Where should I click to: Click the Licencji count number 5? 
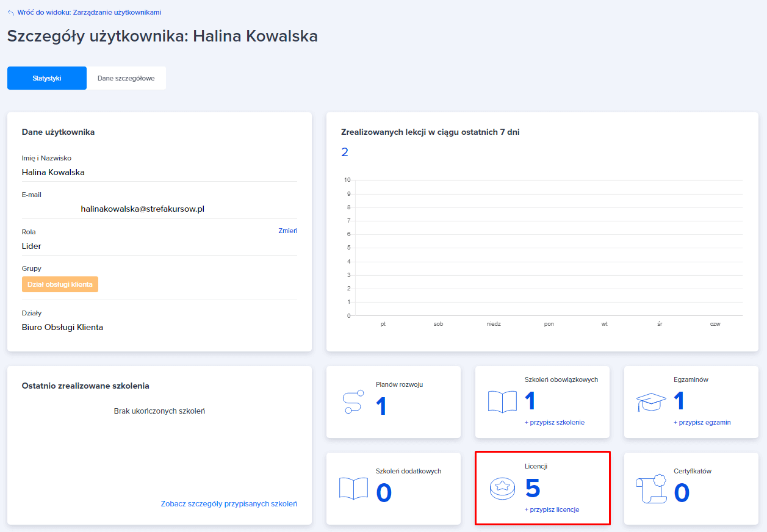[x=533, y=489]
